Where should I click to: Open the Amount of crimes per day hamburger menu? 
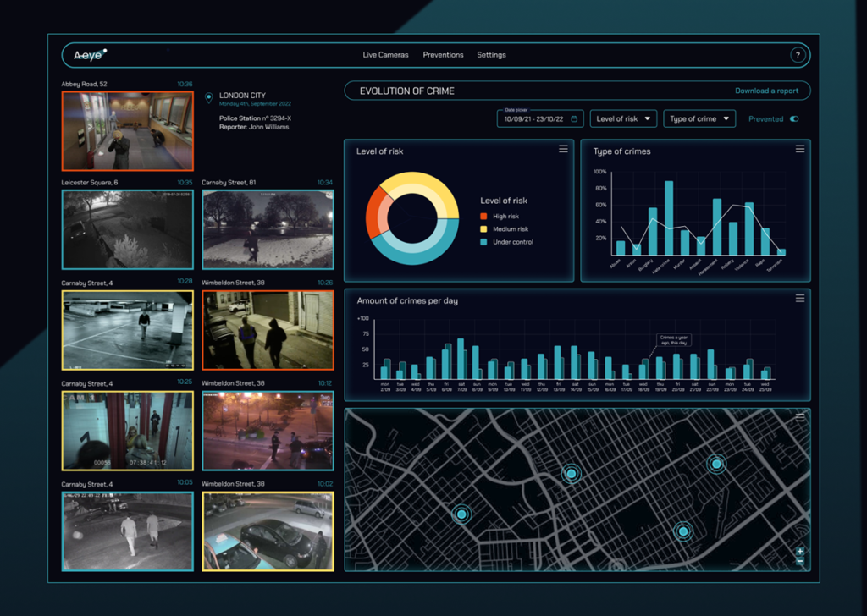(x=799, y=299)
